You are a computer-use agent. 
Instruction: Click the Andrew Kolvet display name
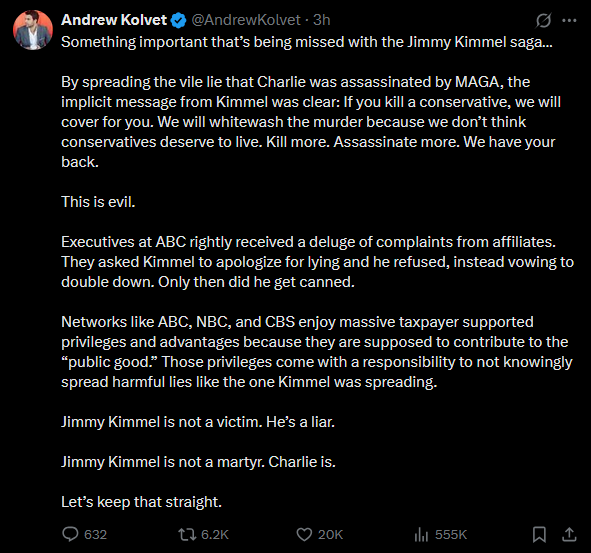tap(114, 20)
